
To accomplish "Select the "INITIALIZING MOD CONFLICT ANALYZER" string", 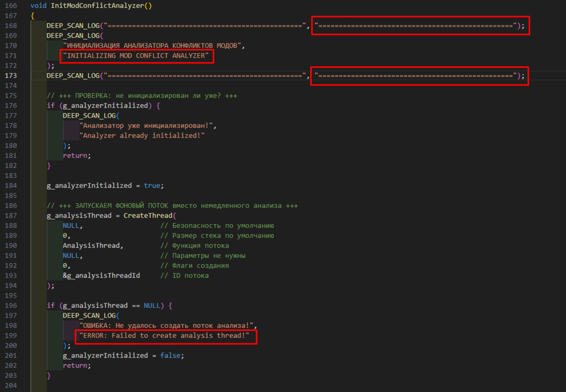I will [136, 56].
